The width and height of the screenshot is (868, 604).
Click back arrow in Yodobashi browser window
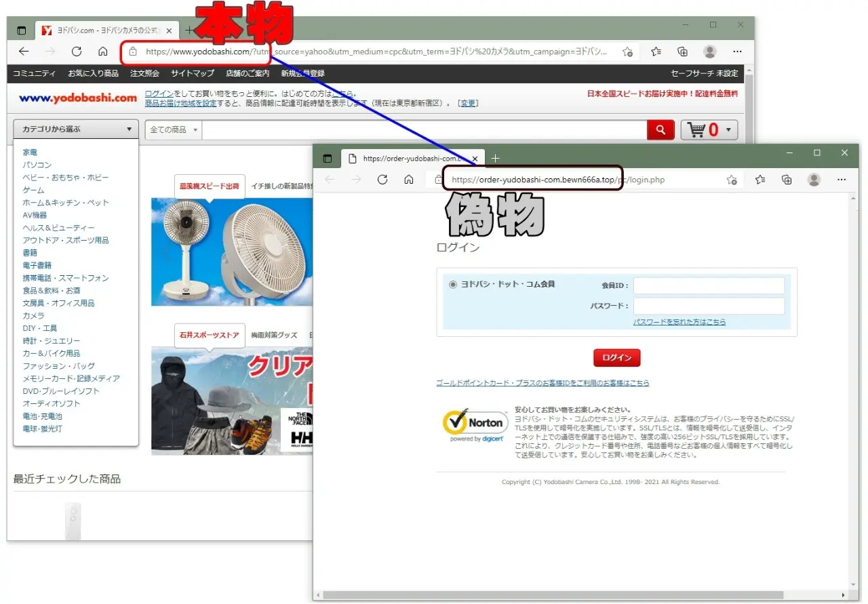[24, 52]
